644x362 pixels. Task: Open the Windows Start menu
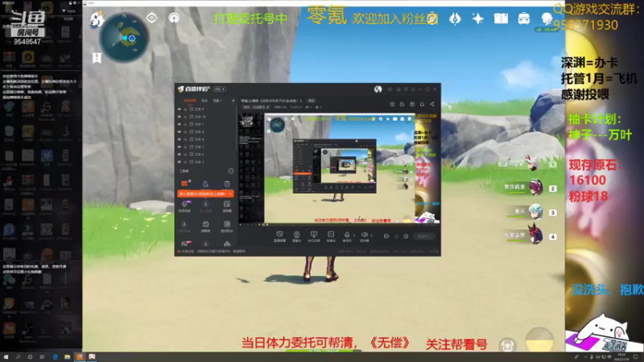6,357
